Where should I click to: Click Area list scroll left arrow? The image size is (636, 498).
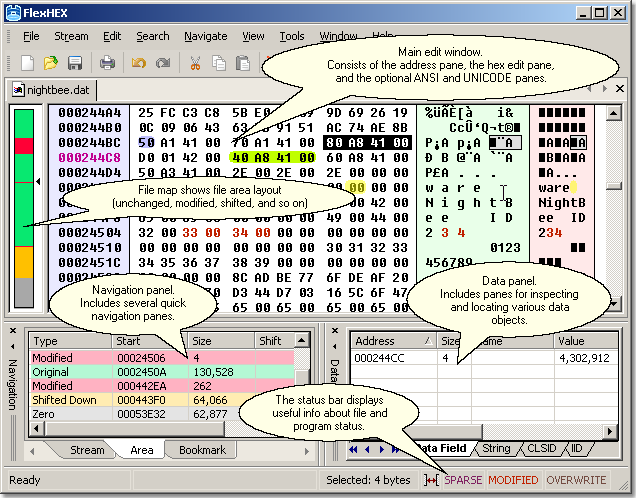(x=37, y=429)
